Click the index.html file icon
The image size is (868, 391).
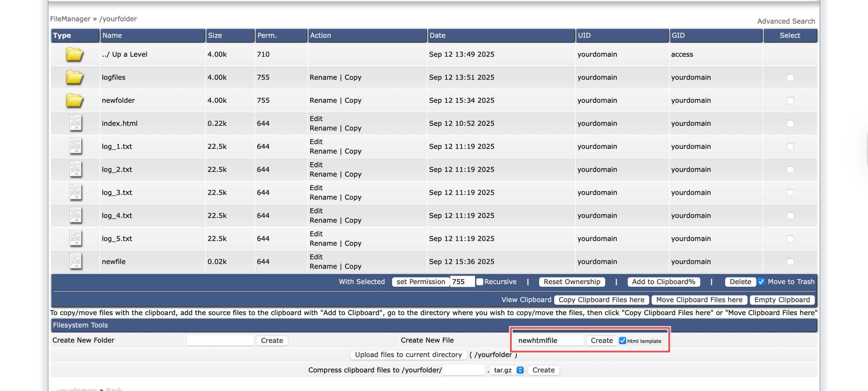(x=76, y=123)
